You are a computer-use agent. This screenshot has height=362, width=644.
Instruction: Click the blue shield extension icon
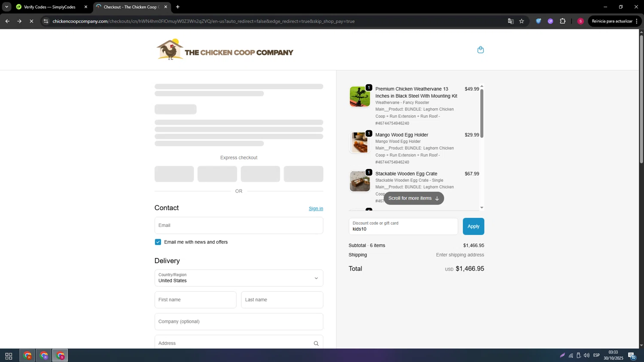tap(538, 21)
